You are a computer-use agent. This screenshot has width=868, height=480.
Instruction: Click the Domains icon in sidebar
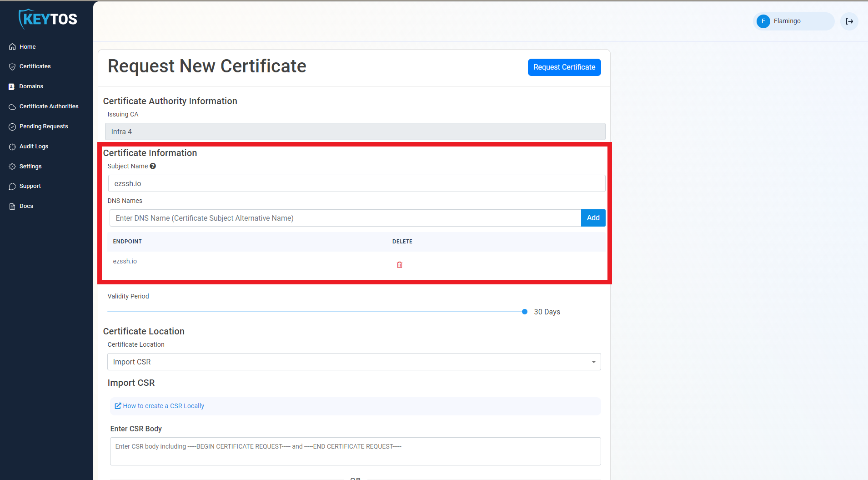(x=12, y=86)
